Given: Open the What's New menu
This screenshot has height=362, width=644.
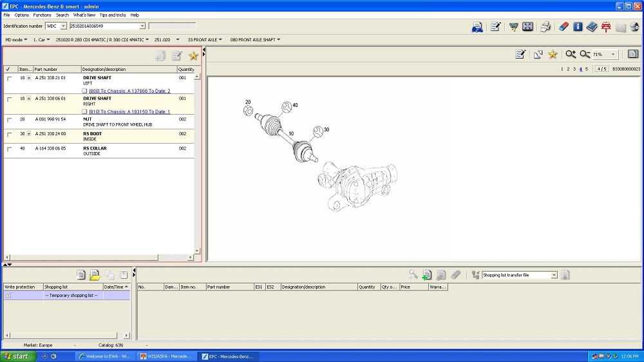Looking at the screenshot, I should tap(84, 15).
